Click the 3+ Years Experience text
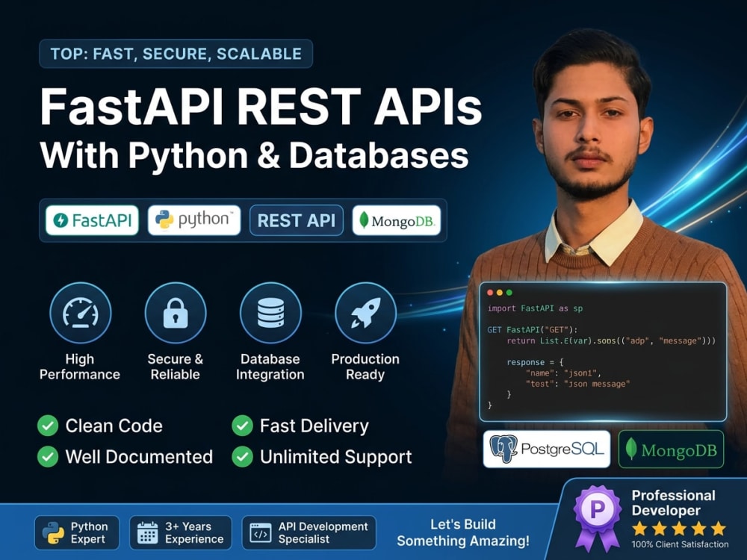The height and width of the screenshot is (560, 747). pyautogui.click(x=194, y=532)
